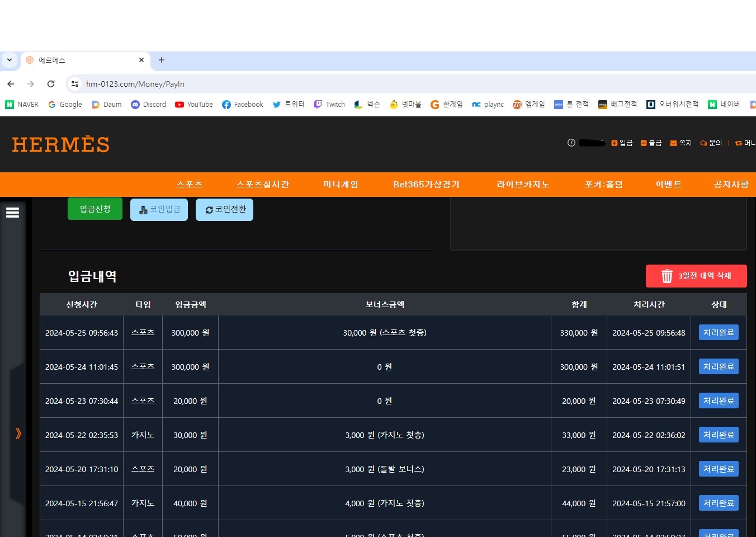Open the 공지사항 menu

(x=731, y=185)
